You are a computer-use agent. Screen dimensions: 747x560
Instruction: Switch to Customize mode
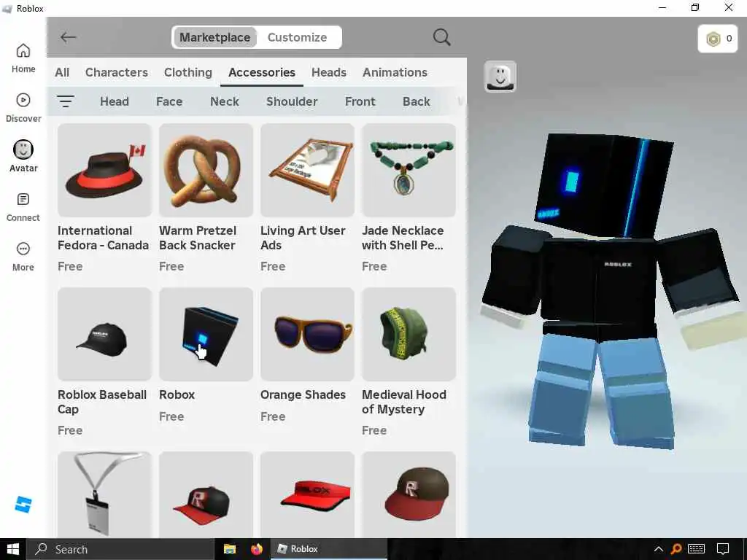coord(298,37)
